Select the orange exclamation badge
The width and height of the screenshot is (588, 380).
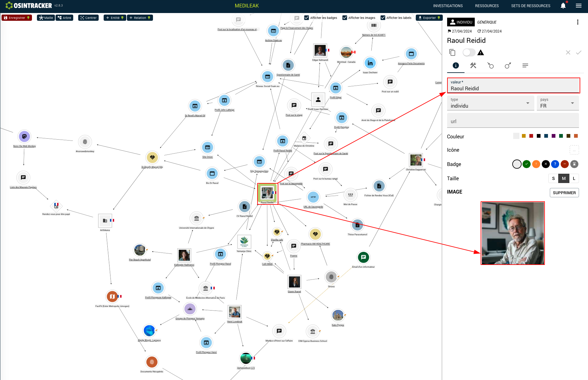(x=536, y=164)
